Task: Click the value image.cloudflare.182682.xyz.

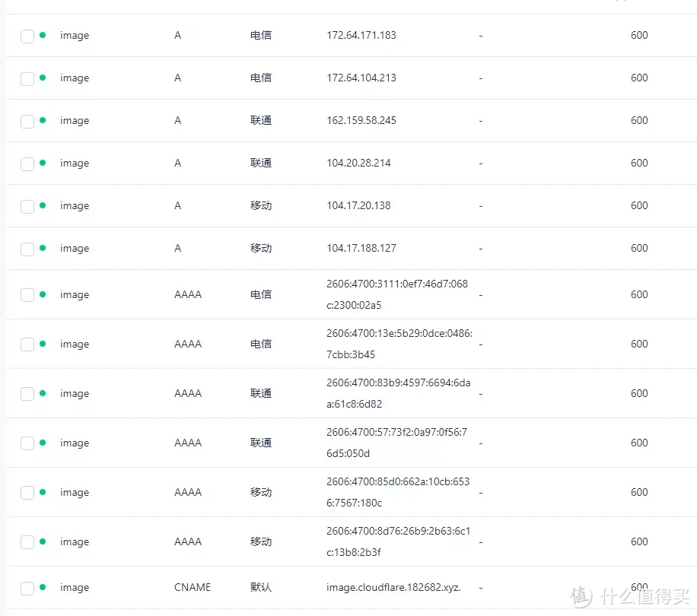Action: [x=393, y=588]
